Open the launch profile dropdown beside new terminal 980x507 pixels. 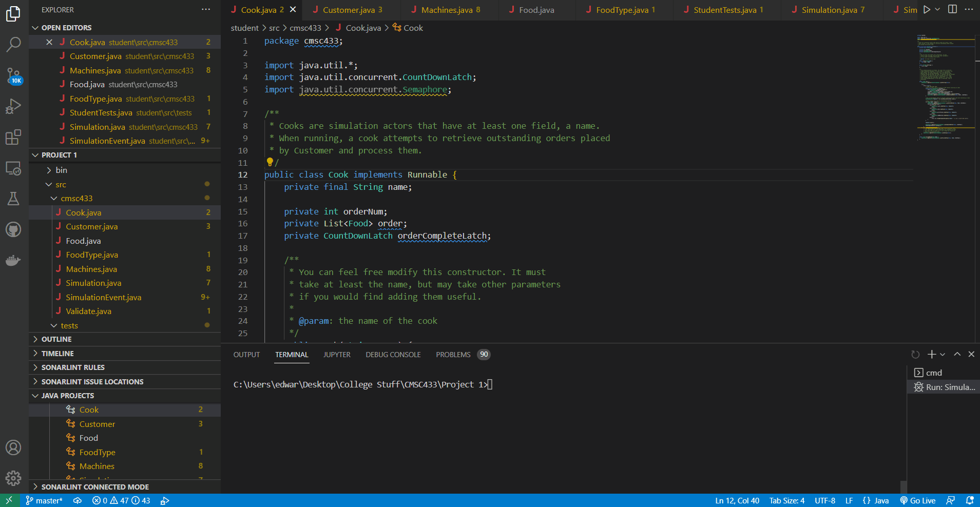tap(943, 354)
